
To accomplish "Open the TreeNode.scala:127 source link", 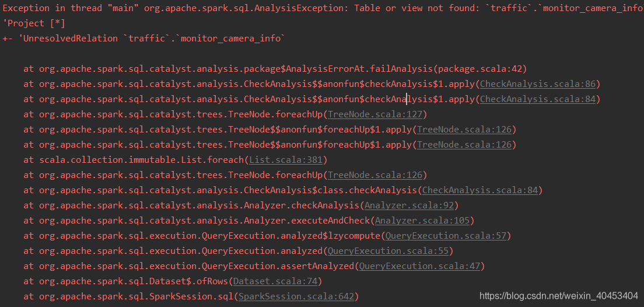I will coord(376,114).
